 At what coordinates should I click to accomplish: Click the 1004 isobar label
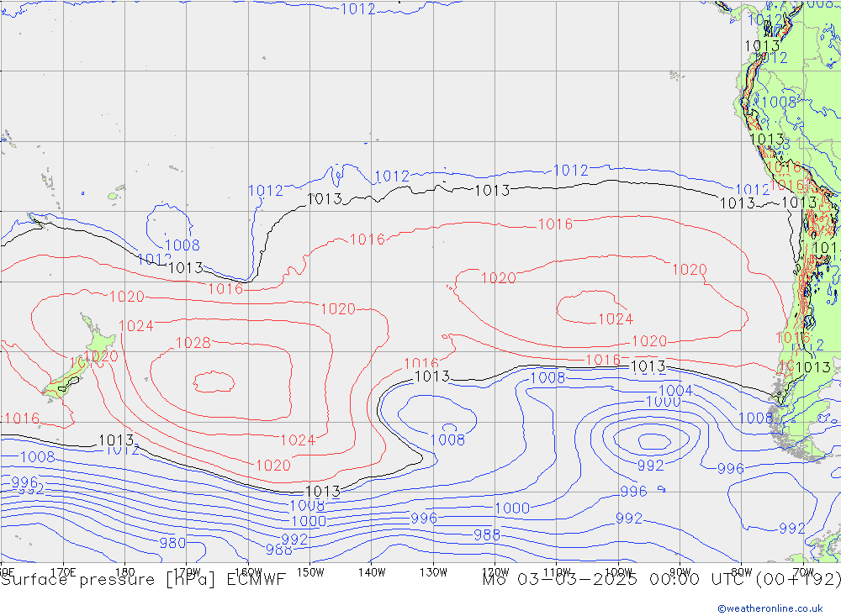click(x=675, y=391)
